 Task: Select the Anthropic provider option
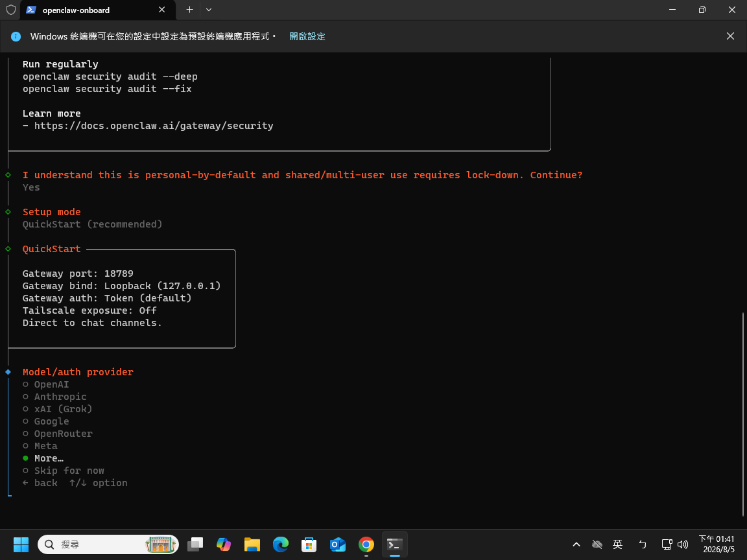pyautogui.click(x=54, y=397)
